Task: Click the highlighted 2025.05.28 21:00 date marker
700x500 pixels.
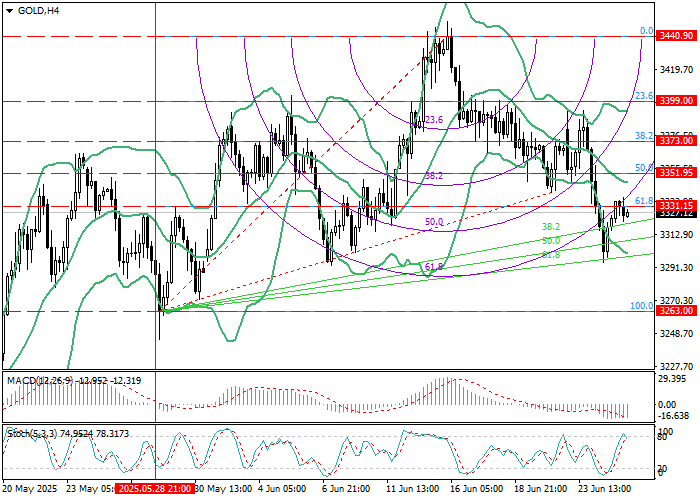Action: point(153,489)
